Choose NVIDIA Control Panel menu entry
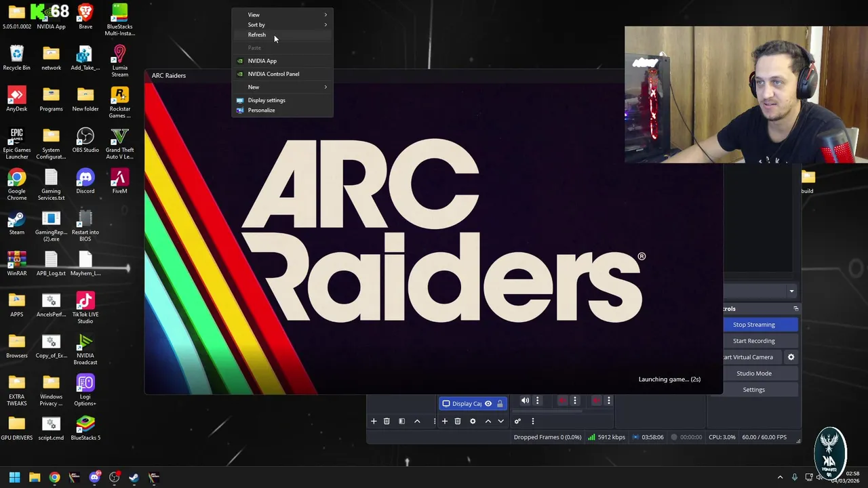868x488 pixels. click(282, 74)
